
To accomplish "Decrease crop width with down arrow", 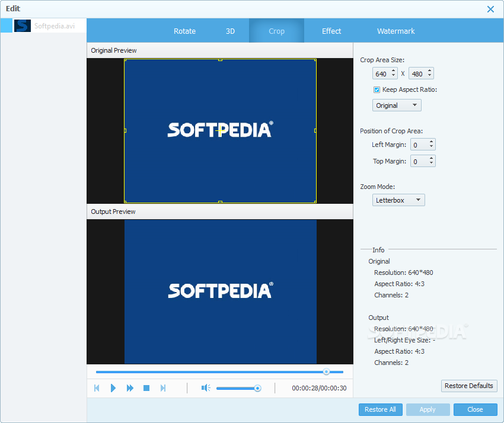I will pos(394,76).
